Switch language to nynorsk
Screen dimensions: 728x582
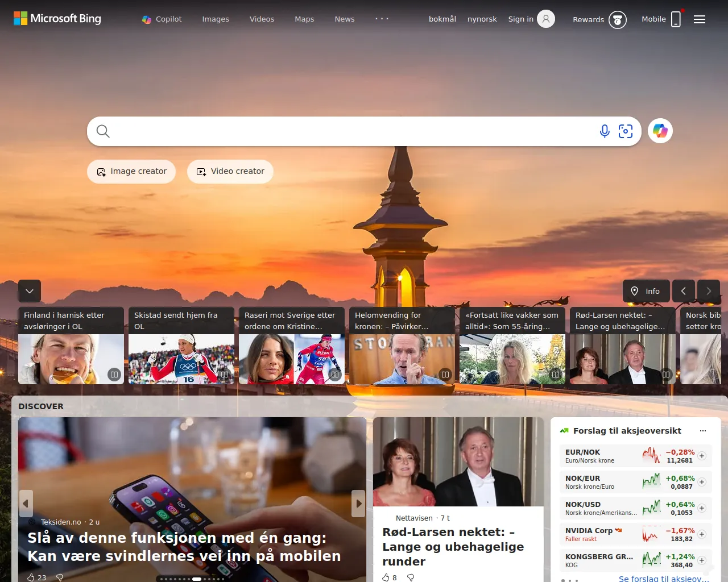pyautogui.click(x=482, y=19)
